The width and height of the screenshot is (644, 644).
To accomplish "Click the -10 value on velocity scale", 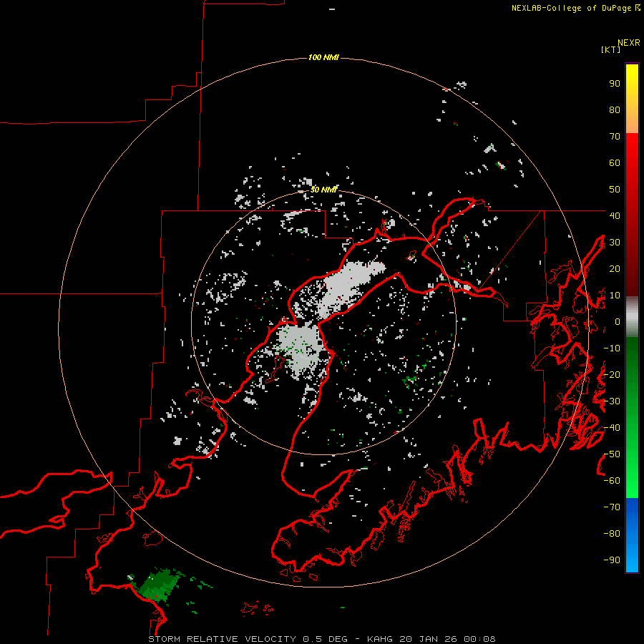I will (612, 348).
